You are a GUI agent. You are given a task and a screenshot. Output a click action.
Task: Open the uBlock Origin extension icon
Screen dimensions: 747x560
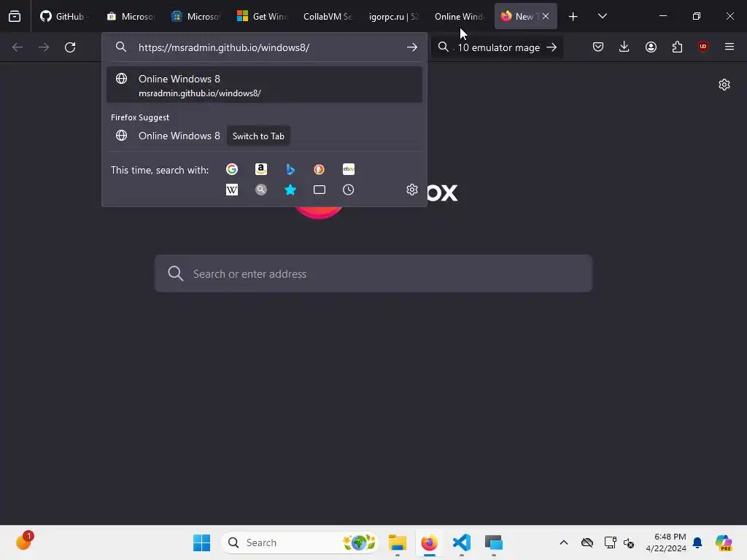coord(703,47)
